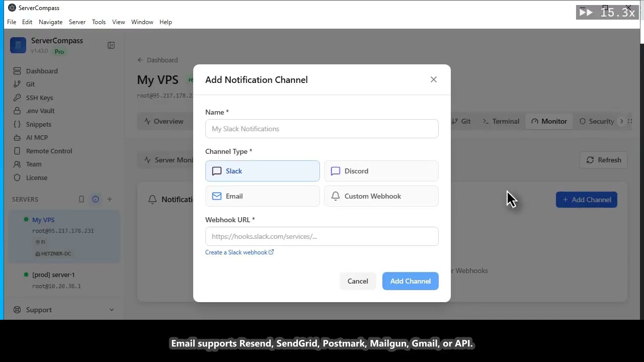The width and height of the screenshot is (644, 362).
Task: Click the Webhook URL input field
Action: tap(322, 236)
